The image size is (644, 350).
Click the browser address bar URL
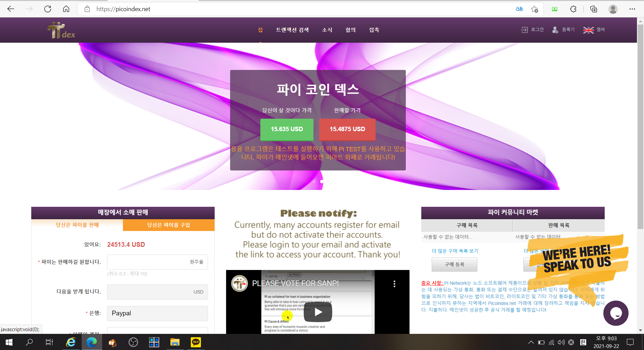(123, 9)
